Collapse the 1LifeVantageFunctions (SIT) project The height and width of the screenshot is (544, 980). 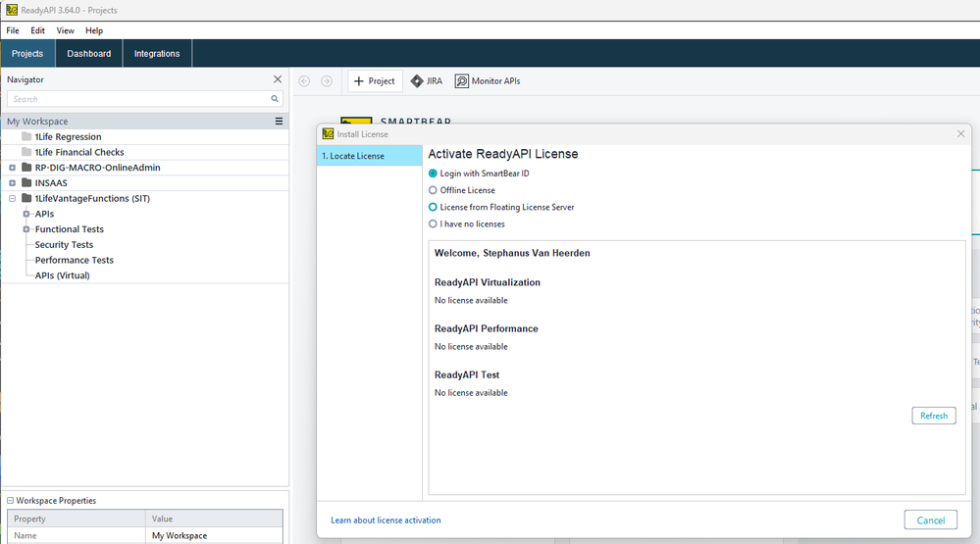[12, 199]
